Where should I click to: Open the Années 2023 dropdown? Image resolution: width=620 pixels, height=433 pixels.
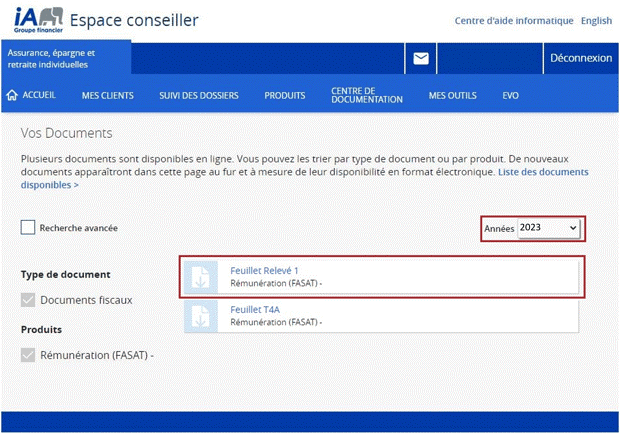pyautogui.click(x=548, y=228)
